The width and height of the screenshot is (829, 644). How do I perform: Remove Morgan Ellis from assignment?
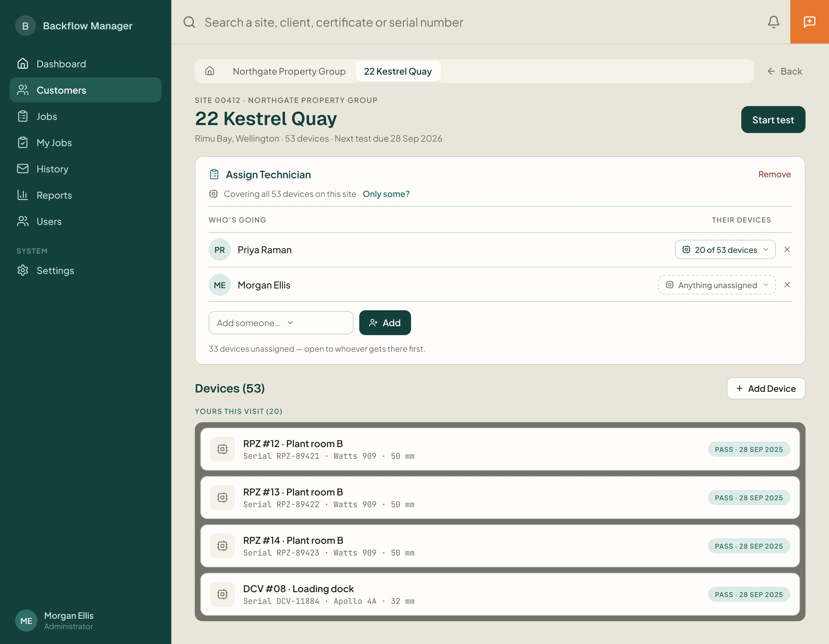click(787, 285)
